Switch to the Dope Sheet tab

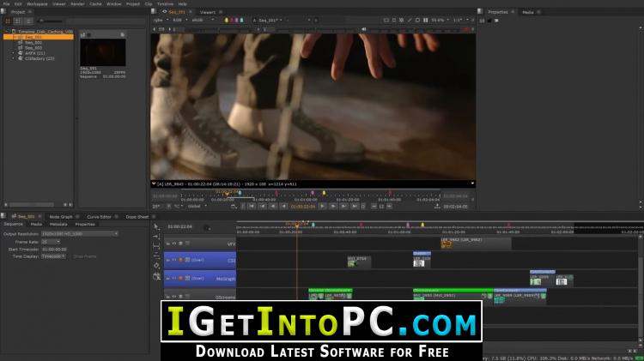click(x=137, y=217)
